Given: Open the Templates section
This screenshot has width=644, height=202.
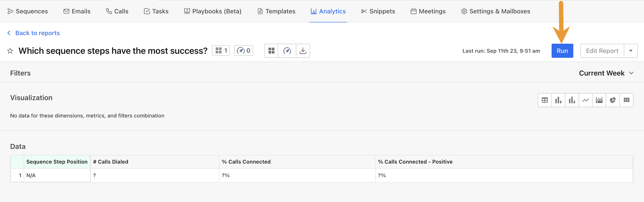Looking at the screenshot, I should (x=276, y=11).
